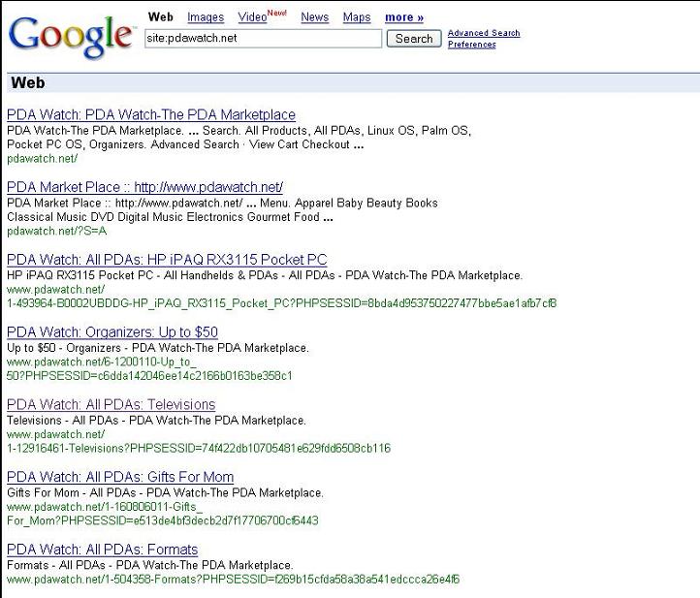Click snippet 'Gifts For Mom - All PDAs'

(72, 492)
